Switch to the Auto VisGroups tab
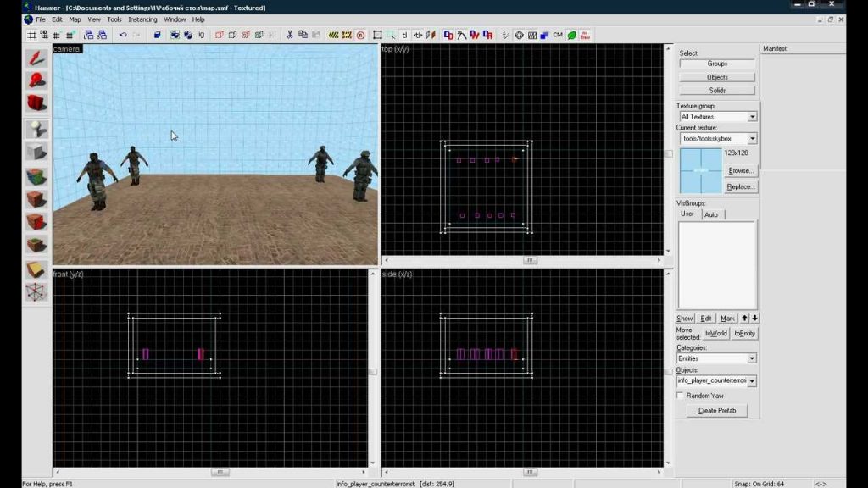868x488 pixels. pos(711,214)
